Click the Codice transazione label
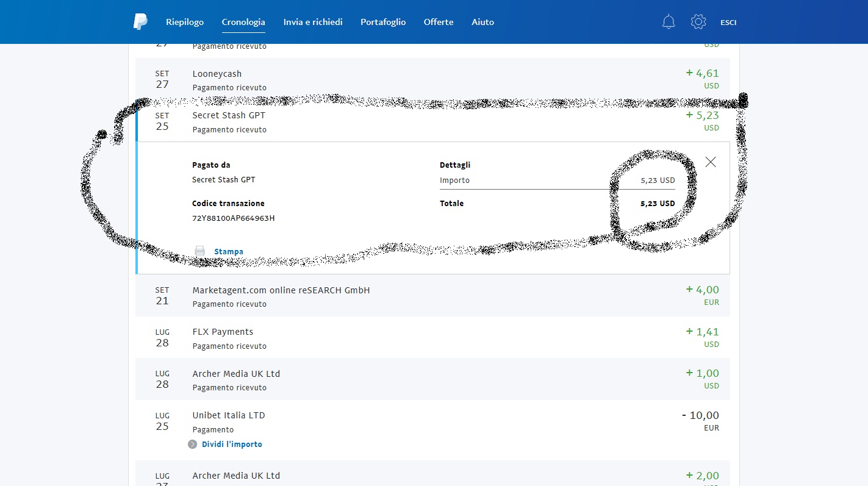The height and width of the screenshot is (486, 868). point(228,203)
